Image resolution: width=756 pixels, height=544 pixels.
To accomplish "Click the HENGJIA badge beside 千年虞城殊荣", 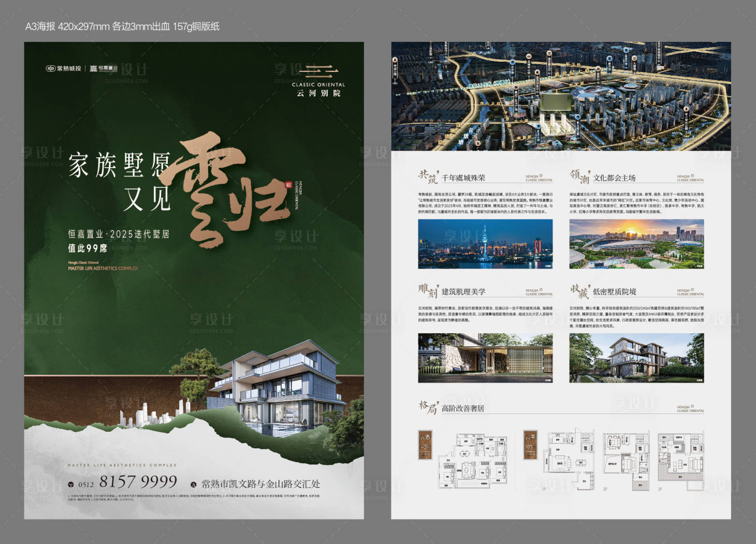I will click(x=537, y=178).
